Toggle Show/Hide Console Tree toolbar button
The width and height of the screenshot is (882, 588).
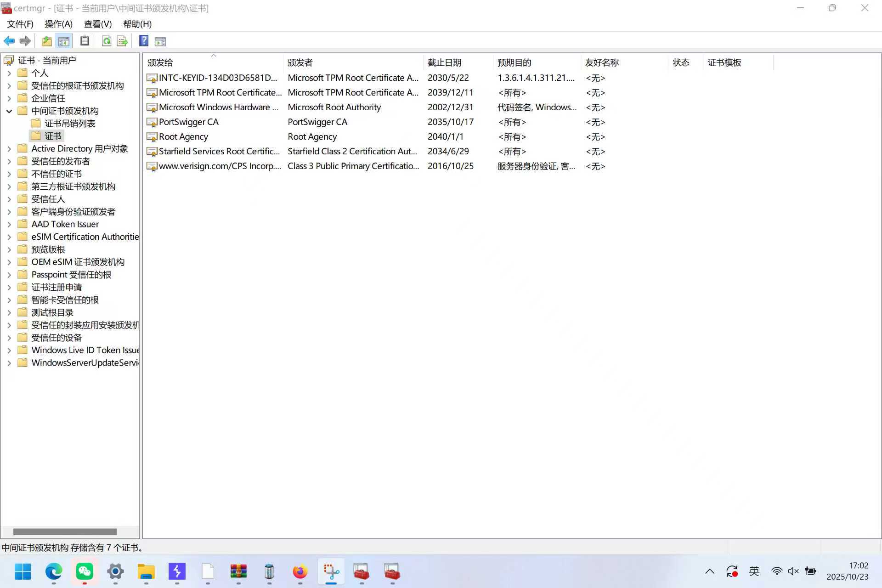point(64,41)
